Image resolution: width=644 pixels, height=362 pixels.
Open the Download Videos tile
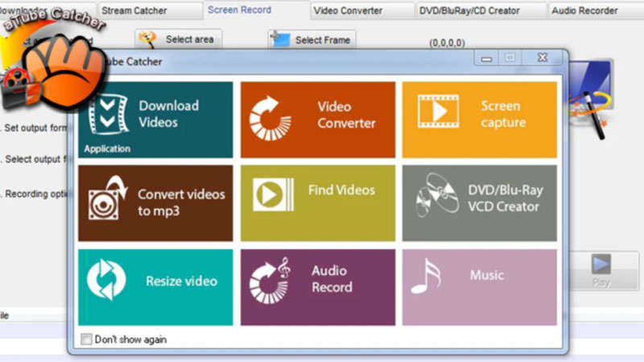point(155,119)
